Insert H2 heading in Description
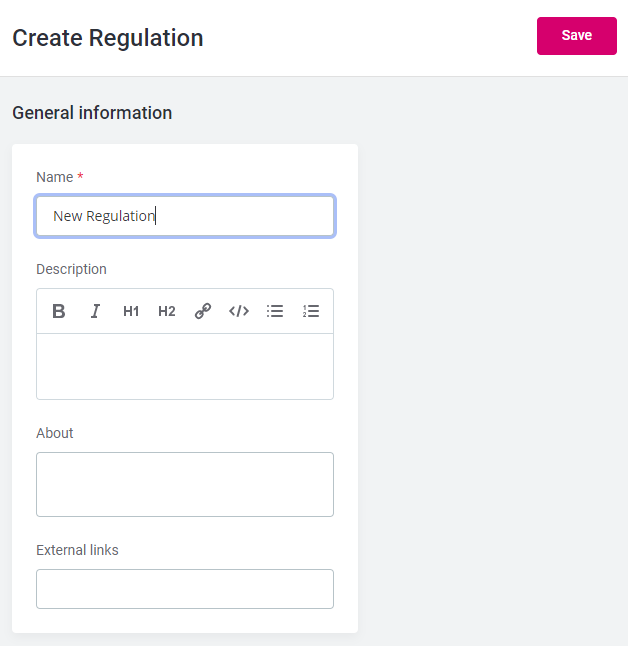This screenshot has width=628, height=646. click(x=167, y=311)
